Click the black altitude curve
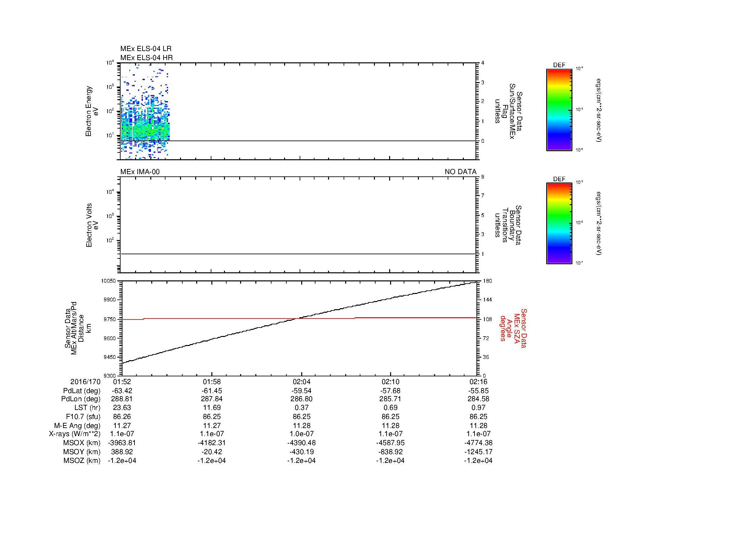756x534 pixels. click(x=299, y=318)
